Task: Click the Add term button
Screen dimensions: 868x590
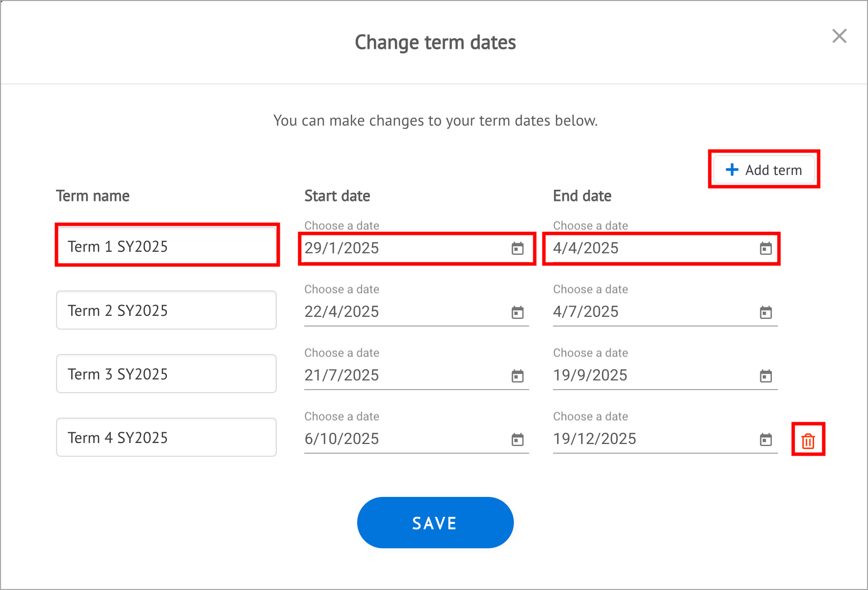Action: (764, 170)
